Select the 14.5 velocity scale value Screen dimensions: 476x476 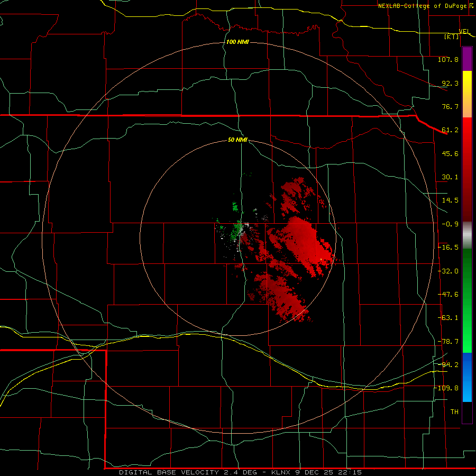pos(450,200)
